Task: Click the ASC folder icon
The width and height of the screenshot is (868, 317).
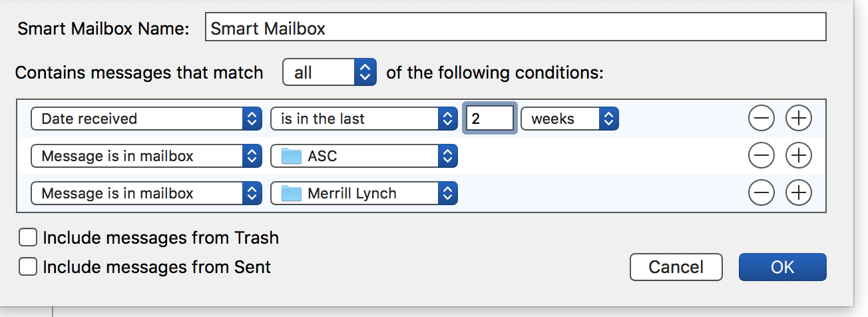Action: [x=292, y=157]
